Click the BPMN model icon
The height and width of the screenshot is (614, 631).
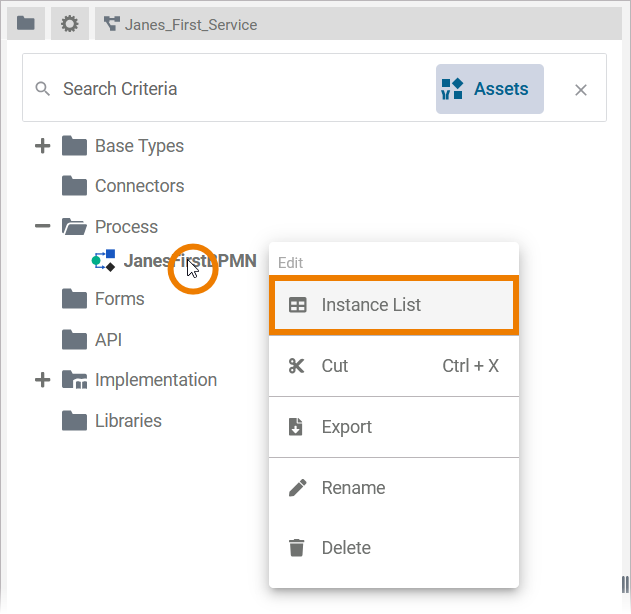104,261
